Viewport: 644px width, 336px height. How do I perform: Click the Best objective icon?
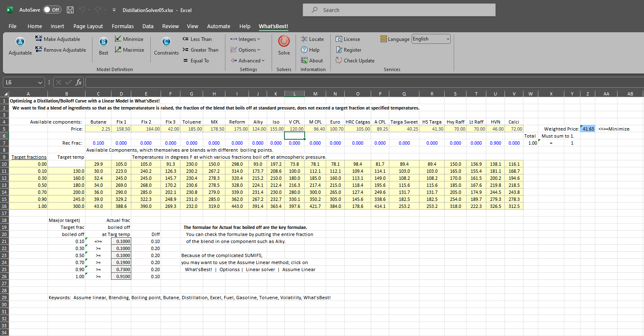pyautogui.click(x=104, y=42)
